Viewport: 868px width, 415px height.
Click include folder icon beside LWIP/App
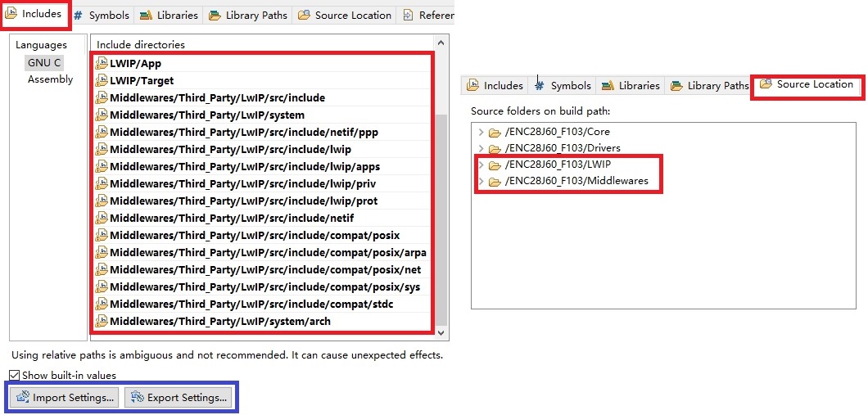(x=102, y=64)
